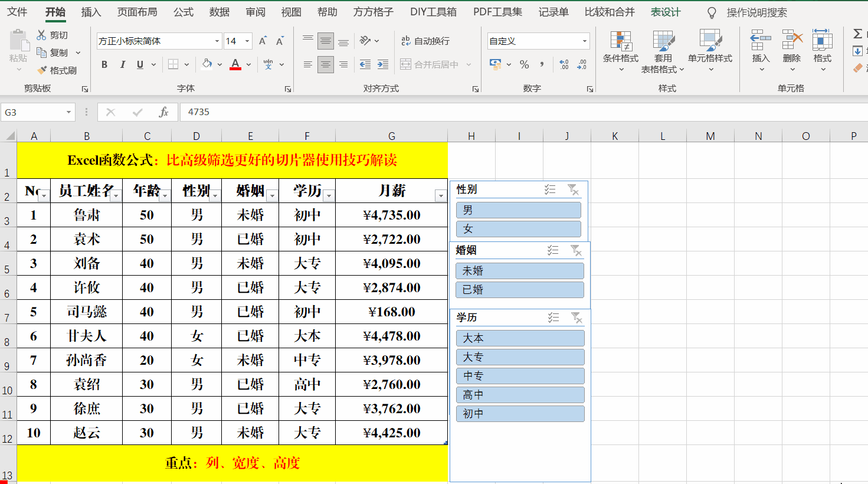Increase the indent level
The width and height of the screenshot is (868, 484).
pos(383,64)
